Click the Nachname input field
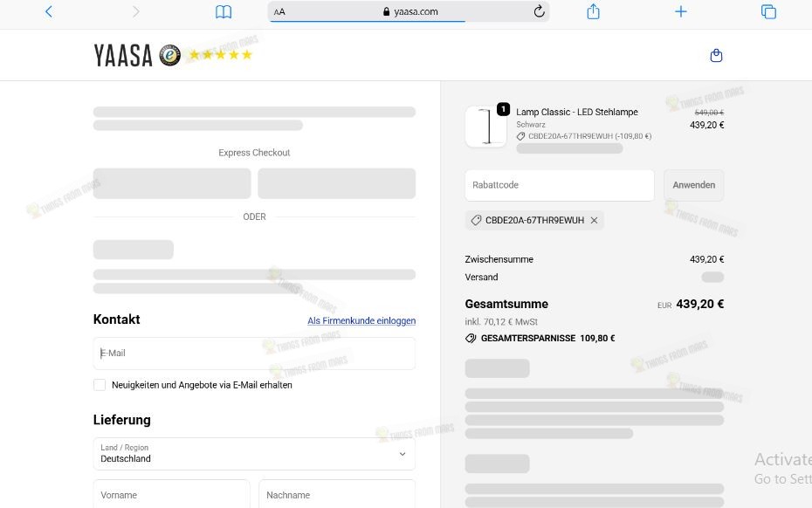 (x=337, y=495)
